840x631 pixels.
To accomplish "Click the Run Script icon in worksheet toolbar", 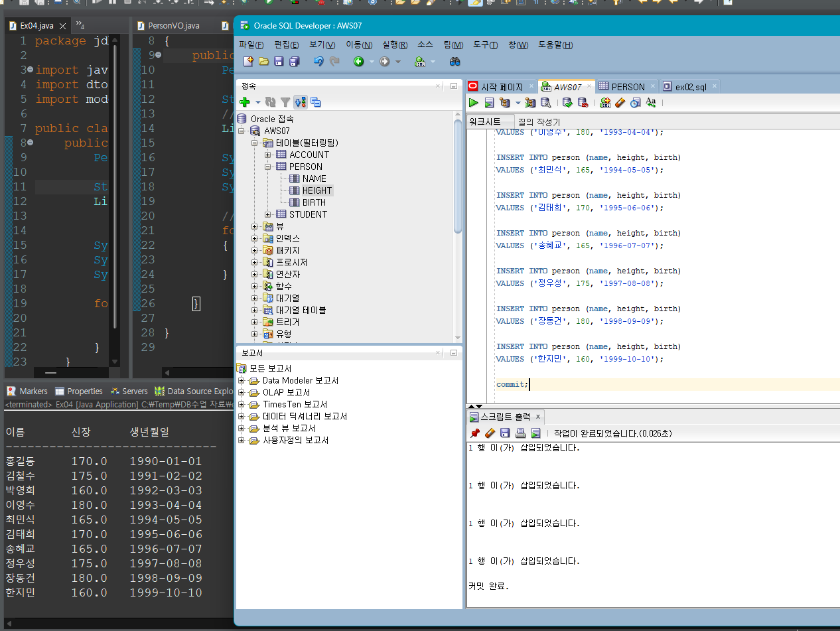I will 489,103.
